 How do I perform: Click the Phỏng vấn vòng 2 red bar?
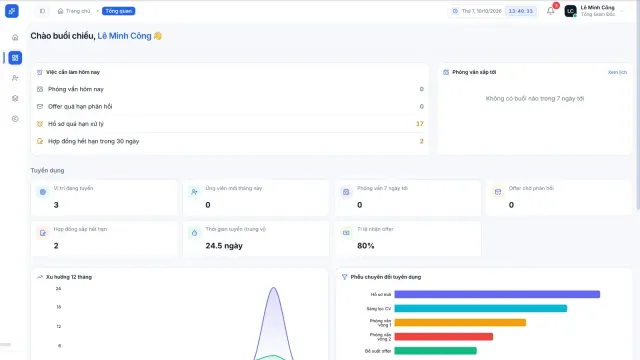coord(444,337)
